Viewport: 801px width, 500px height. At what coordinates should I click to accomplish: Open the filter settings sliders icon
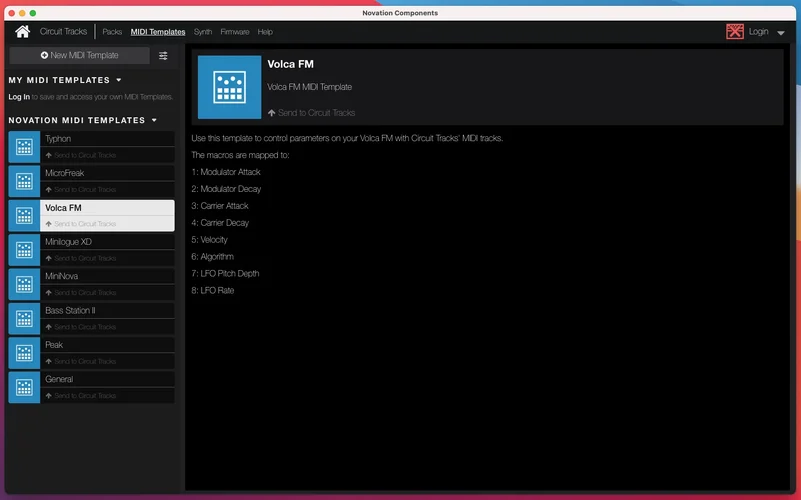point(164,56)
